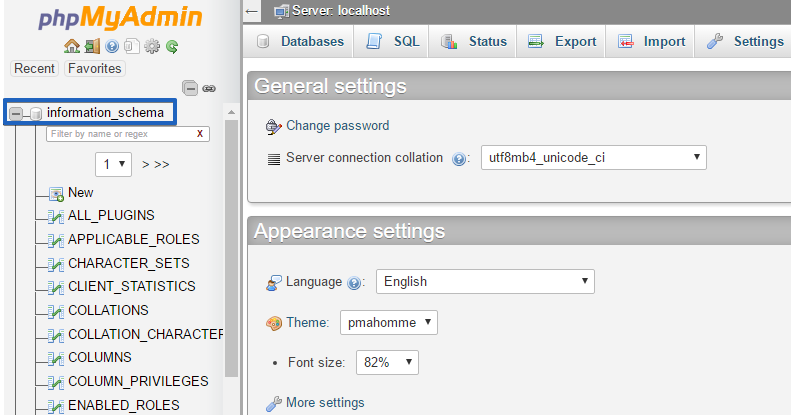Click the Filter by name or regex field

point(128,134)
